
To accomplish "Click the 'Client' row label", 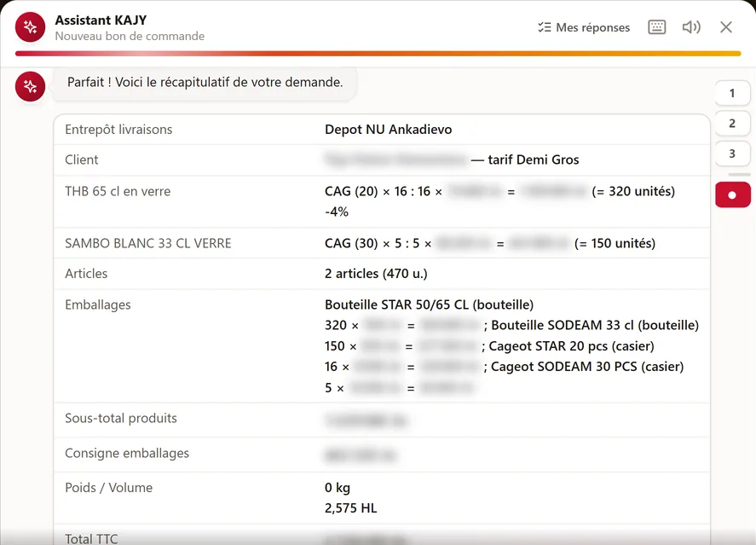I will tap(82, 159).
